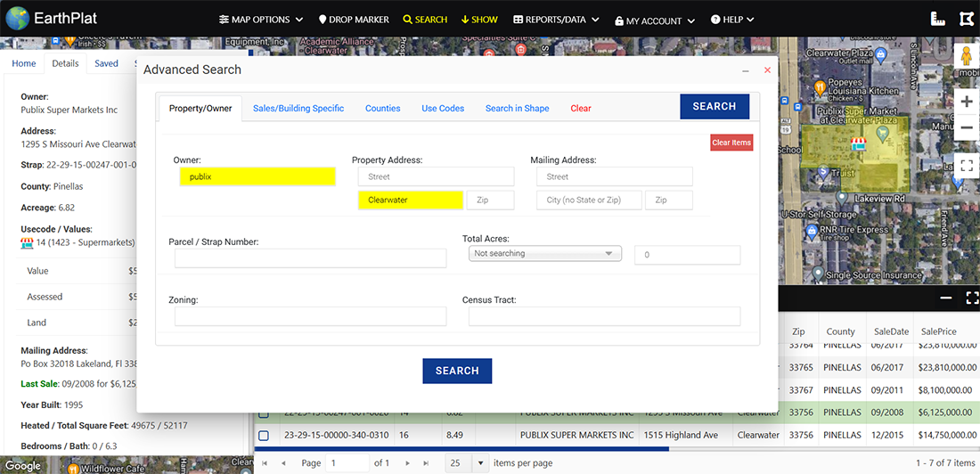980x474 pixels.
Task: Click the Census Tract input field
Action: point(604,316)
